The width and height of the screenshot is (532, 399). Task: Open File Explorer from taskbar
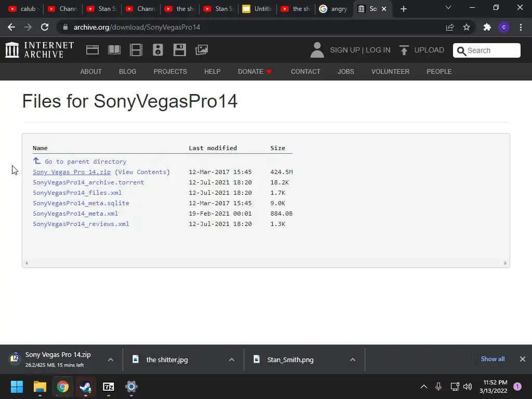tap(39, 387)
